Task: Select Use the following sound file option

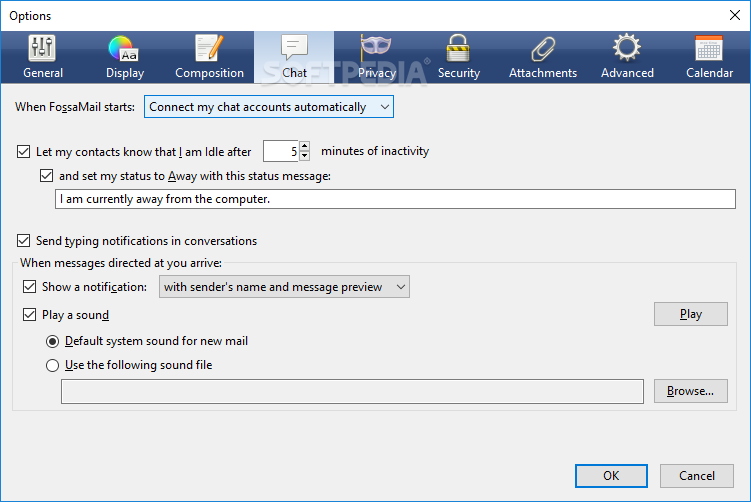Action: point(52,365)
